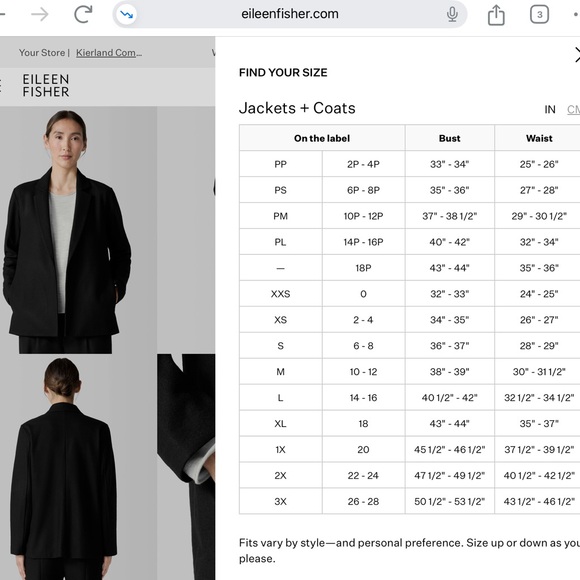Close the Find Your Size panel

[577, 55]
